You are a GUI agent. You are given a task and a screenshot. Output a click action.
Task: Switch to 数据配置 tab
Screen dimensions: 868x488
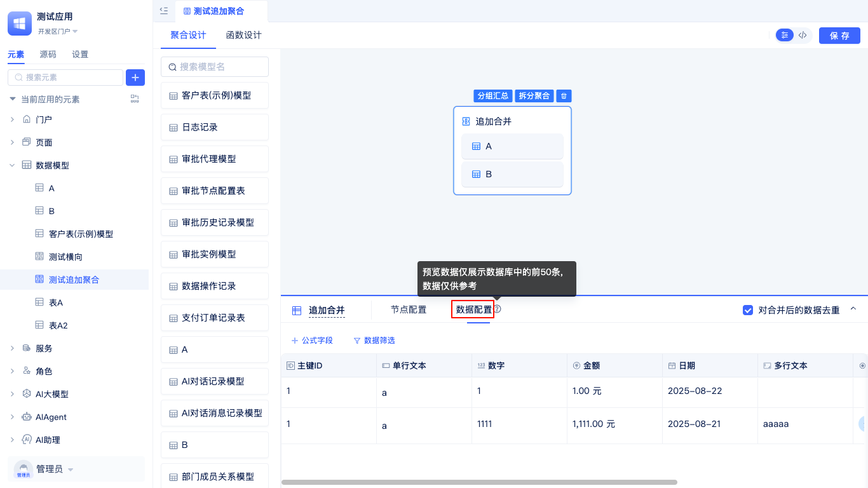(x=474, y=310)
